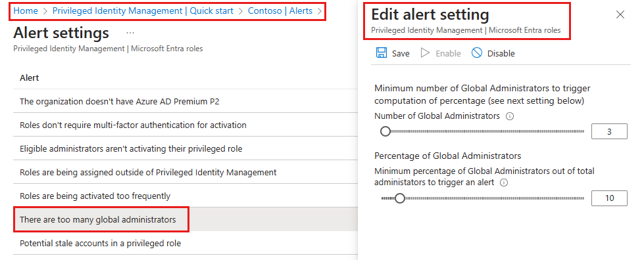The height and width of the screenshot is (260, 644).
Task: Click the Disable circle-slash icon
Action: coord(476,53)
